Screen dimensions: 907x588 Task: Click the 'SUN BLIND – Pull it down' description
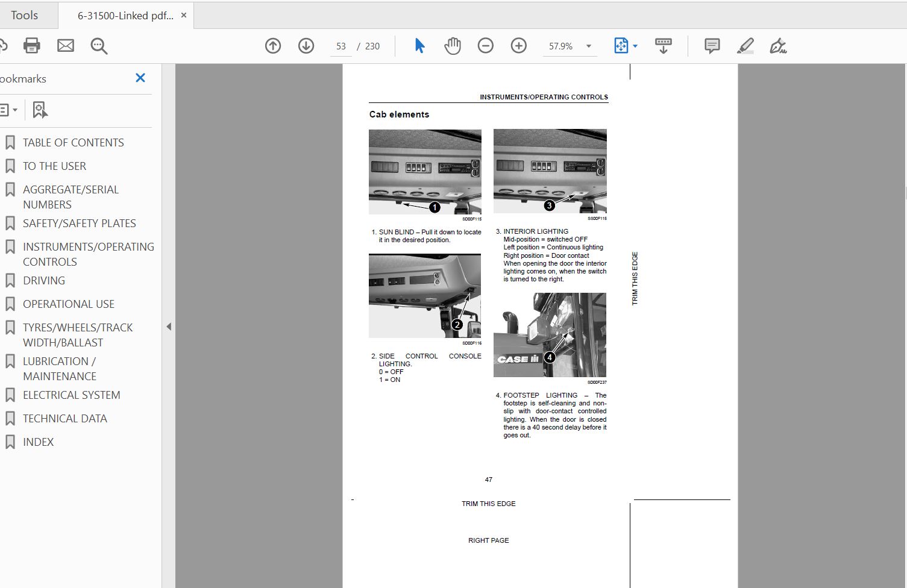(426, 236)
